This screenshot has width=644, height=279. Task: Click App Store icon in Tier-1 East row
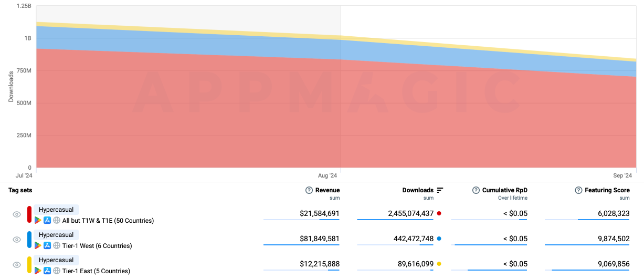(x=47, y=271)
